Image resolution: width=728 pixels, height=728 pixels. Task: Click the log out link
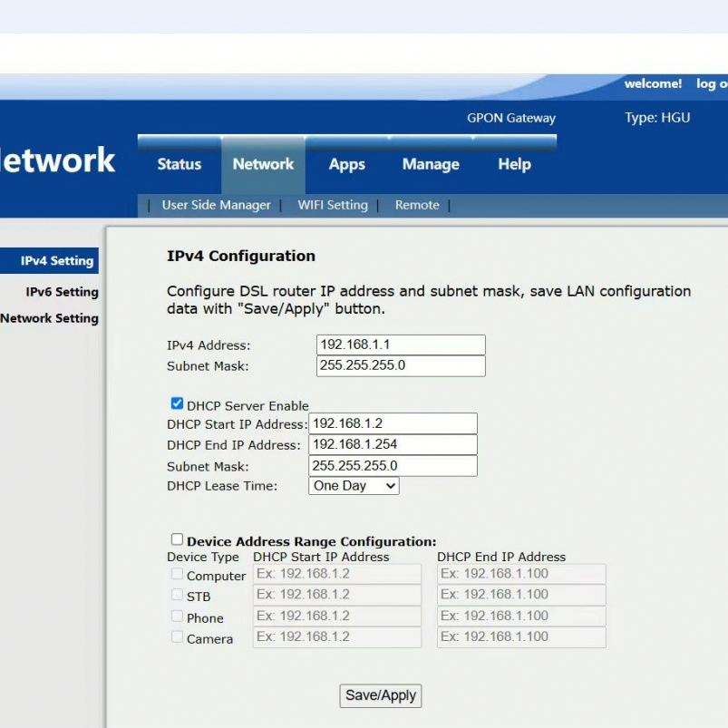pyautogui.click(x=711, y=84)
